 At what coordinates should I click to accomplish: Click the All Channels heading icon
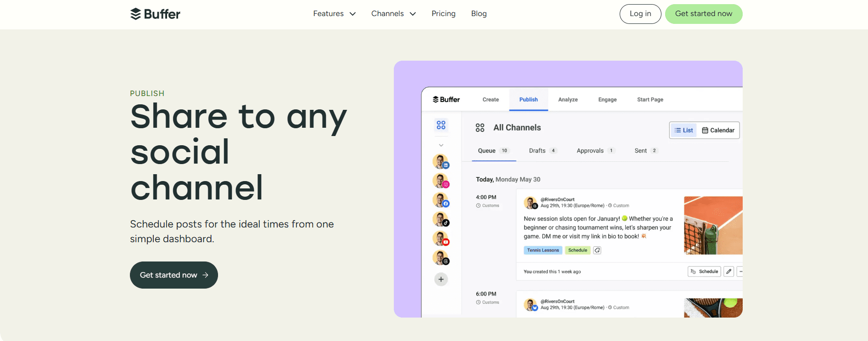click(x=480, y=128)
